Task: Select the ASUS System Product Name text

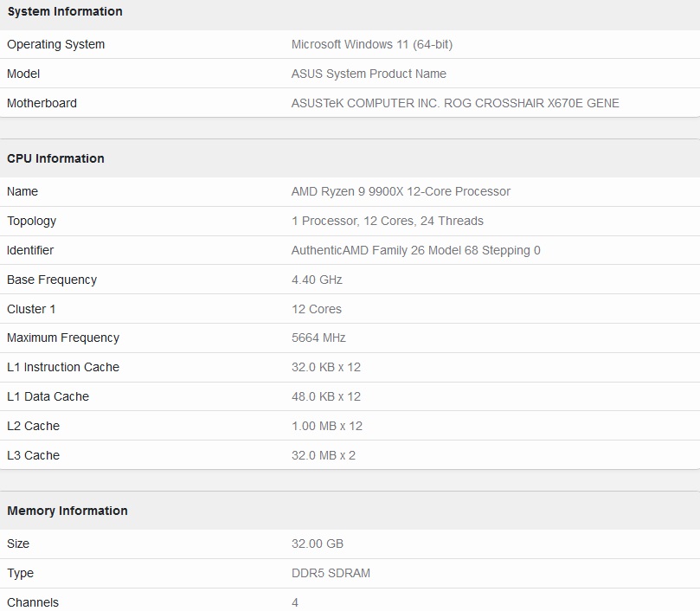Action: (x=369, y=74)
